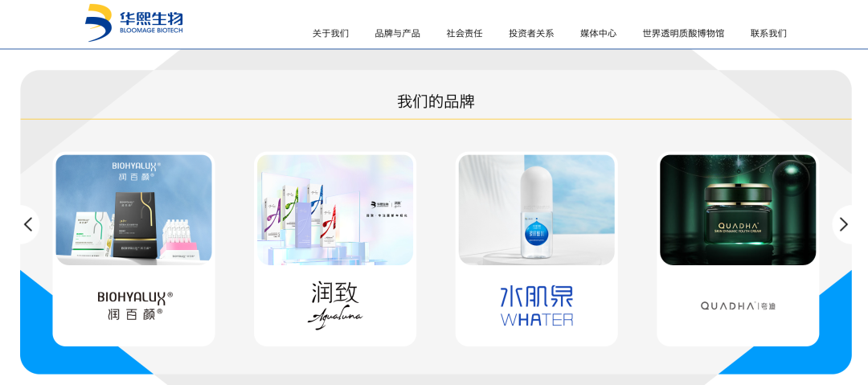Go to 社会责任 page

(x=465, y=33)
